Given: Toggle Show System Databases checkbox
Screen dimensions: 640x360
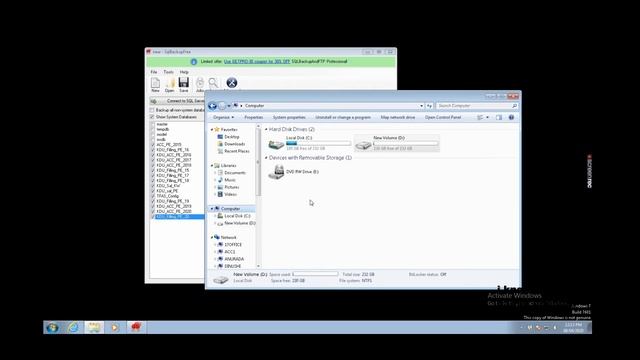Looking at the screenshot, I should click(x=152, y=117).
